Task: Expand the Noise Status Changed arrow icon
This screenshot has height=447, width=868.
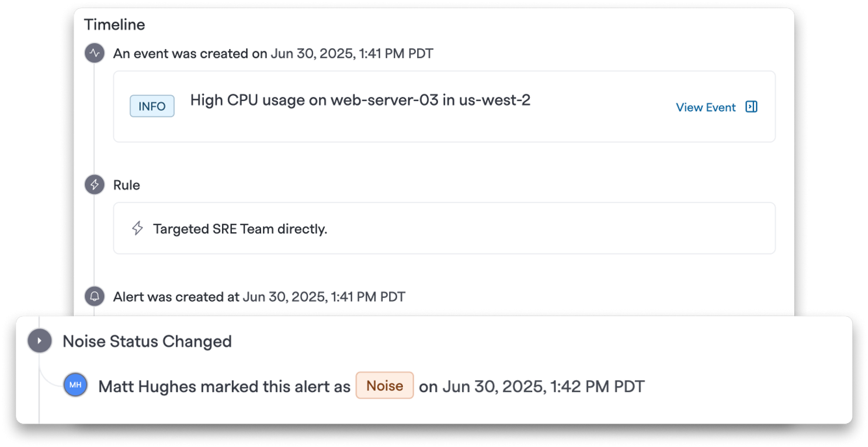Action: 40,341
